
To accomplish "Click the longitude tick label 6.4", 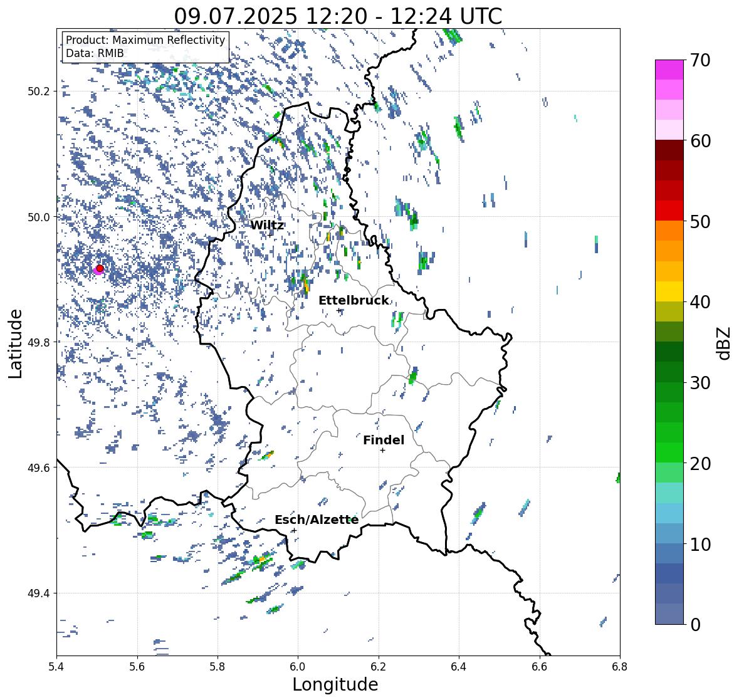I will pyautogui.click(x=459, y=667).
